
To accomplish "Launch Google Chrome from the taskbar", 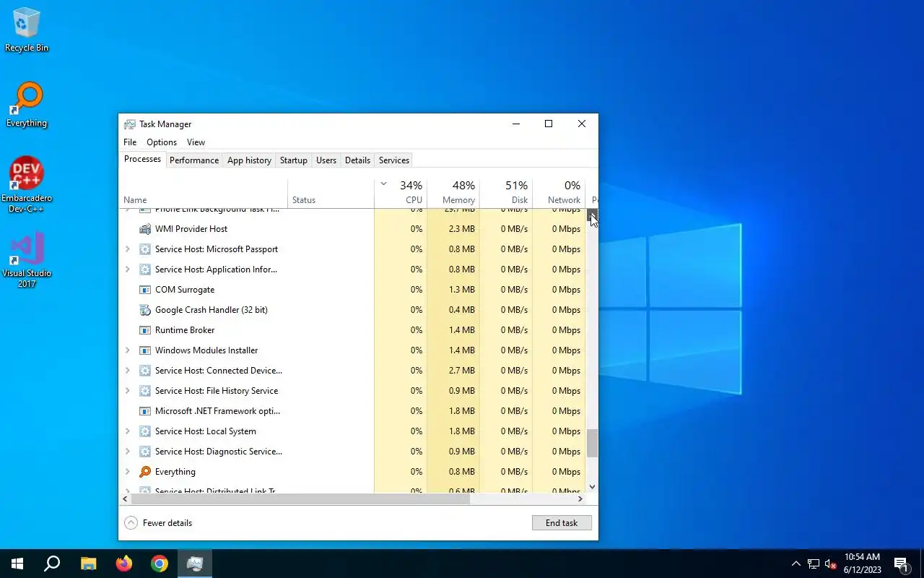I will click(160, 564).
